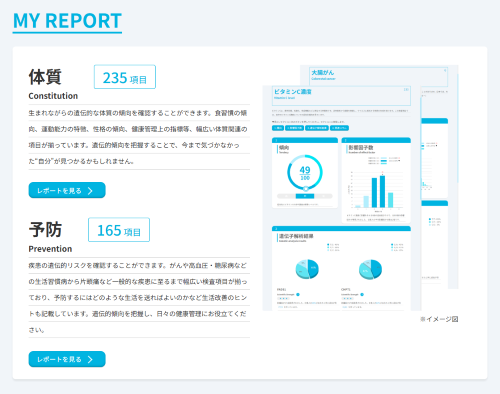Open the sample report preview image
The image size is (500, 394).
360,188
